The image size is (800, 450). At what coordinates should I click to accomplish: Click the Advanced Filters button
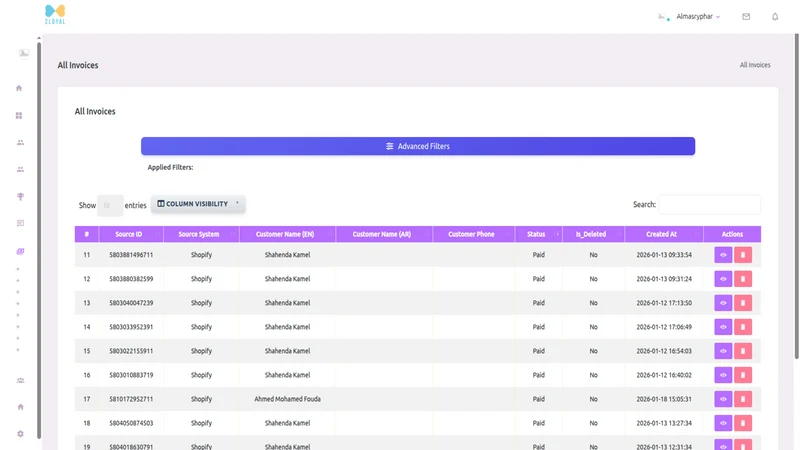(418, 146)
